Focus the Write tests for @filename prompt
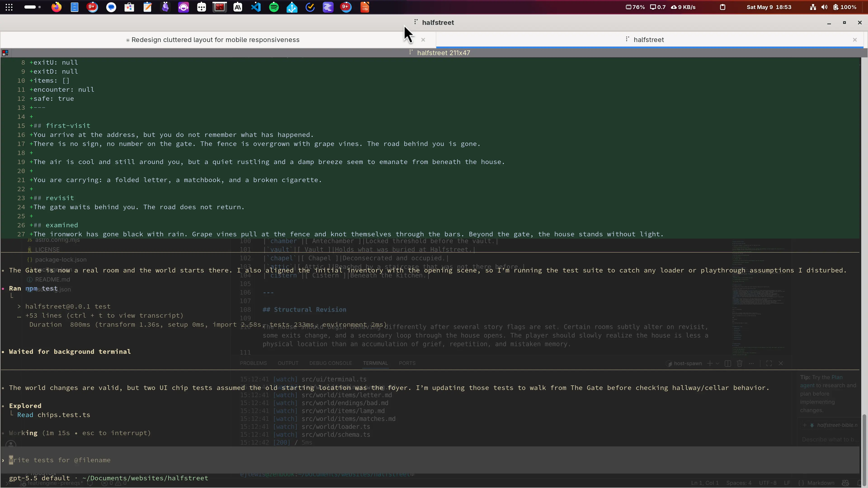868x488 pixels. (x=430, y=460)
